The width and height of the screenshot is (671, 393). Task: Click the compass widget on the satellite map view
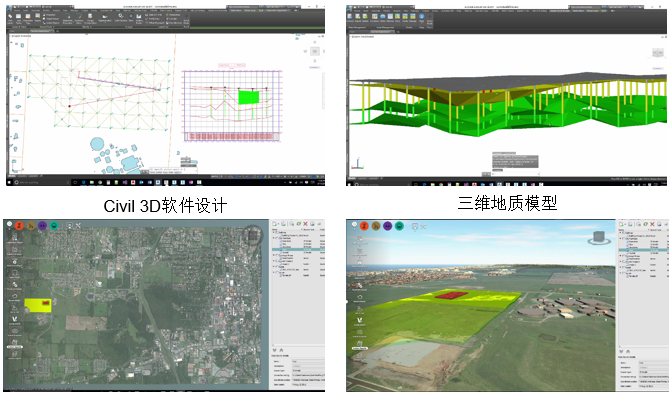tap(252, 235)
